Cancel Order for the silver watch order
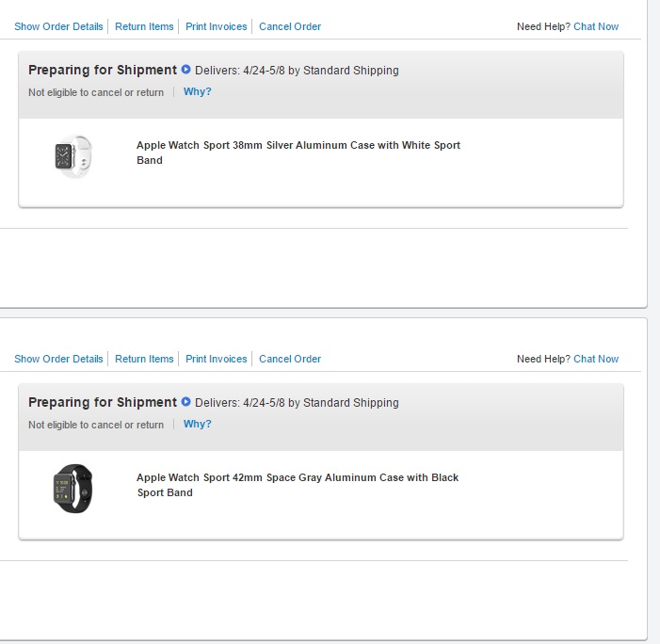Image resolution: width=660 pixels, height=644 pixels. click(290, 26)
